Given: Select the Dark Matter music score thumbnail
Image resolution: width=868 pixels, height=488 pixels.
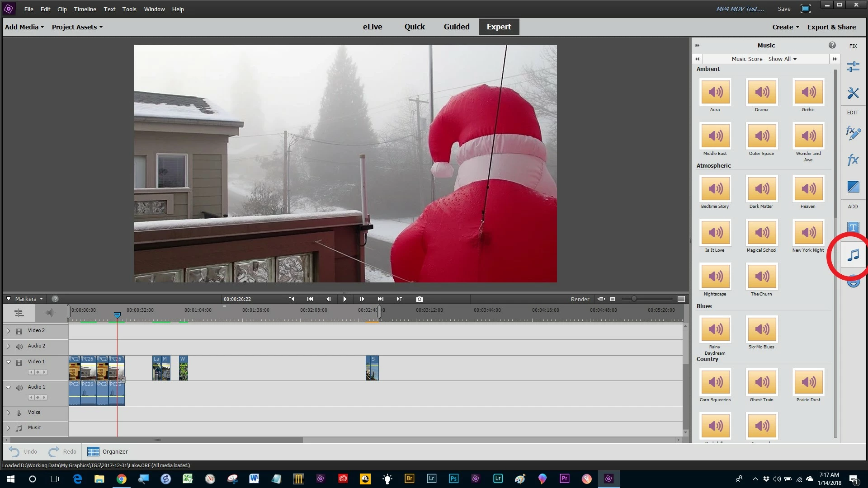Looking at the screenshot, I should click(762, 189).
